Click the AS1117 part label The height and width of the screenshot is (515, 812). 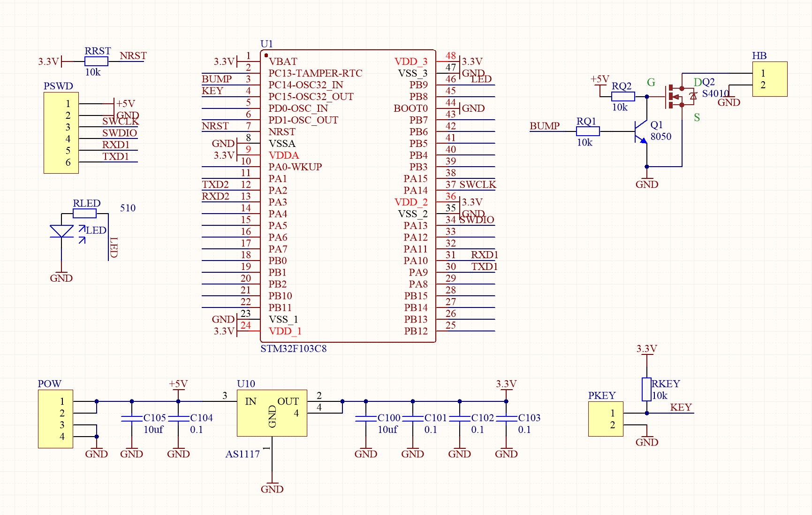pyautogui.click(x=243, y=454)
